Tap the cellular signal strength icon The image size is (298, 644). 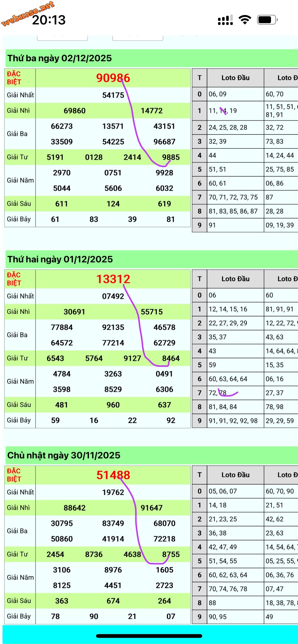(x=225, y=20)
